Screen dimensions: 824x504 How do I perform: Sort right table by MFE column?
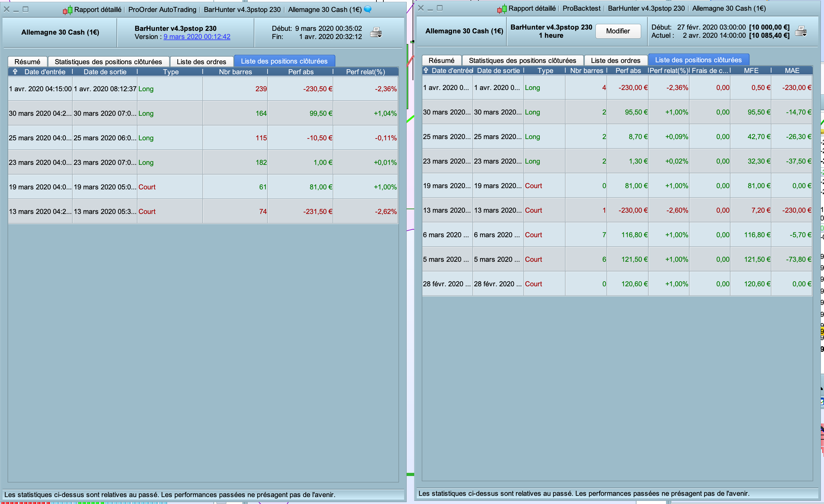(751, 70)
